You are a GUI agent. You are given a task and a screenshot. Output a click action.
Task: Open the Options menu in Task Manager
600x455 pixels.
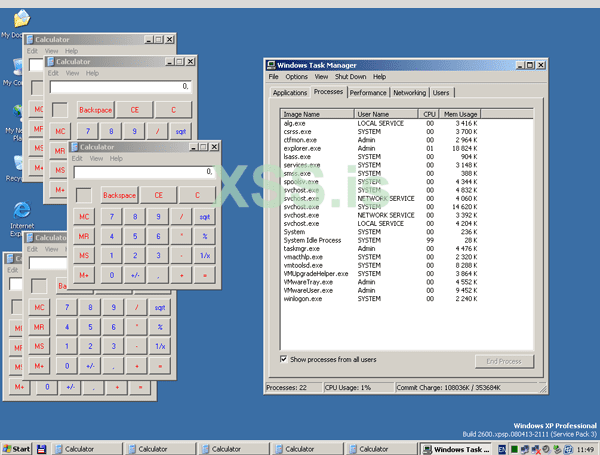pyautogui.click(x=296, y=76)
